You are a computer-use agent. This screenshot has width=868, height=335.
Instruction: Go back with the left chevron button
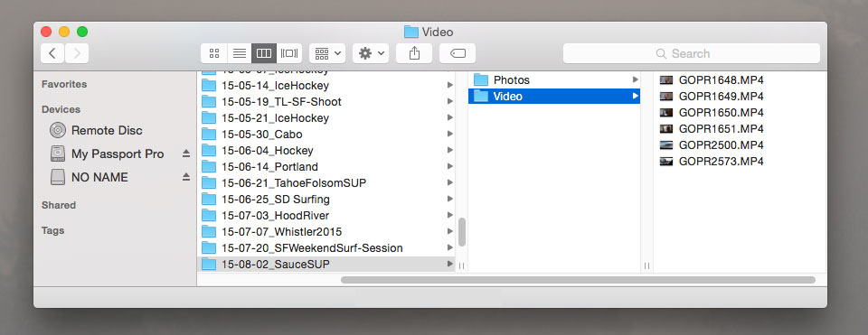[52, 53]
